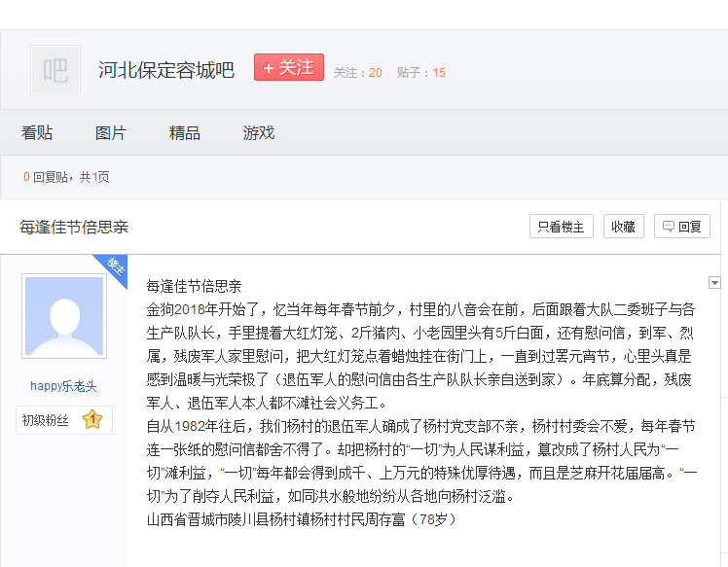The image size is (728, 567).
Task: Click the 关注 count of 20
Action: (375, 73)
